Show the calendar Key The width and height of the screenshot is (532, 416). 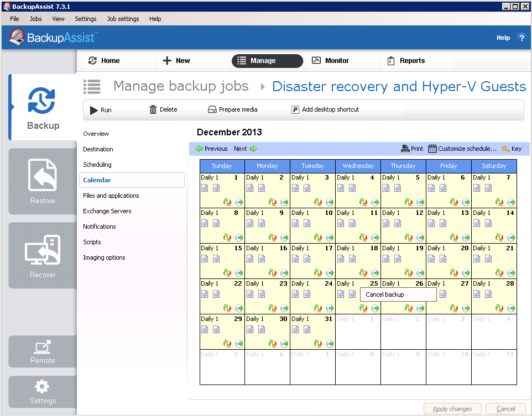coord(512,149)
